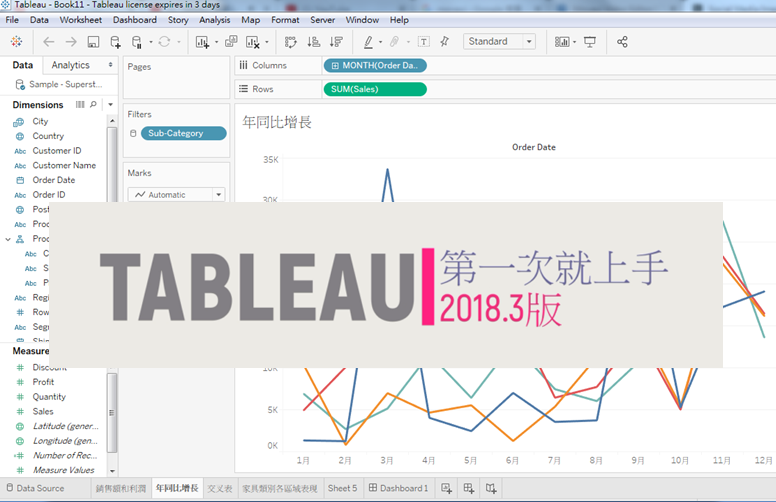The image size is (776, 502).
Task: Click the Sort Descending icon
Action: click(x=336, y=42)
